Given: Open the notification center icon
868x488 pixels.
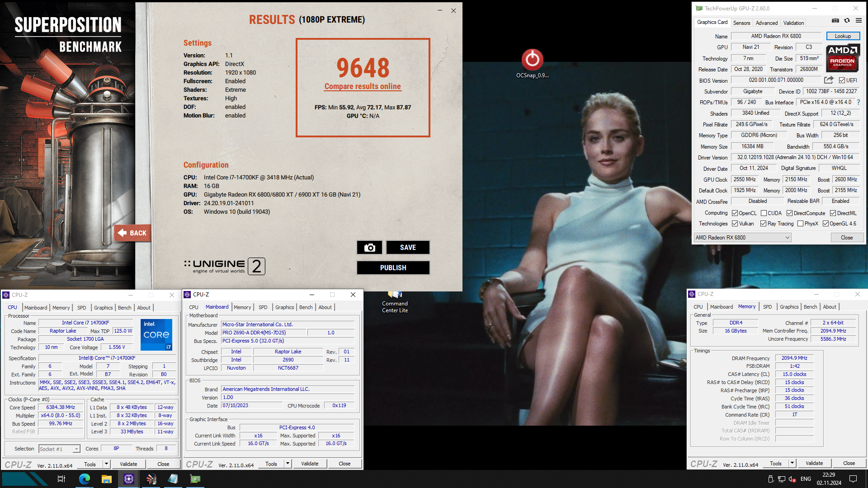Looking at the screenshot, I should [x=853, y=479].
